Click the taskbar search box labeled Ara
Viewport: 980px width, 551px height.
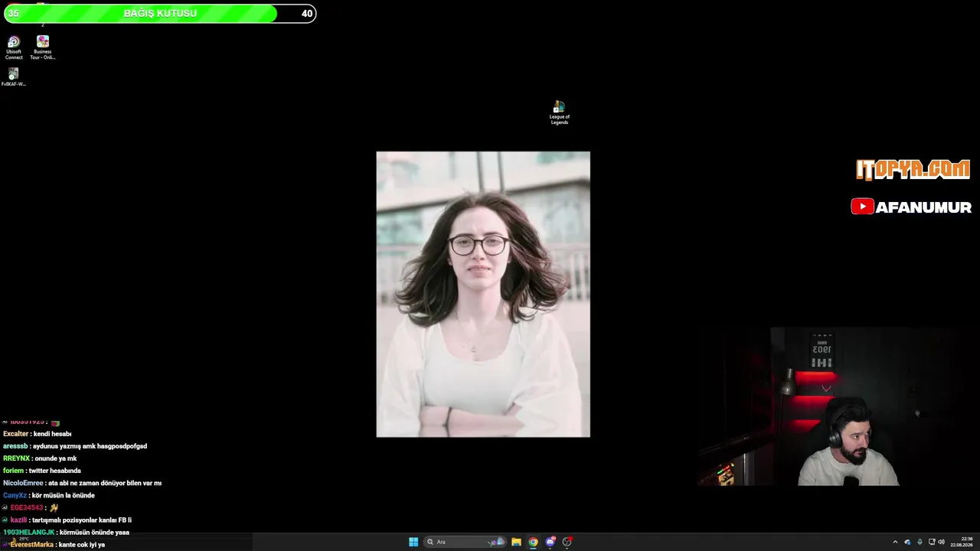coord(466,542)
